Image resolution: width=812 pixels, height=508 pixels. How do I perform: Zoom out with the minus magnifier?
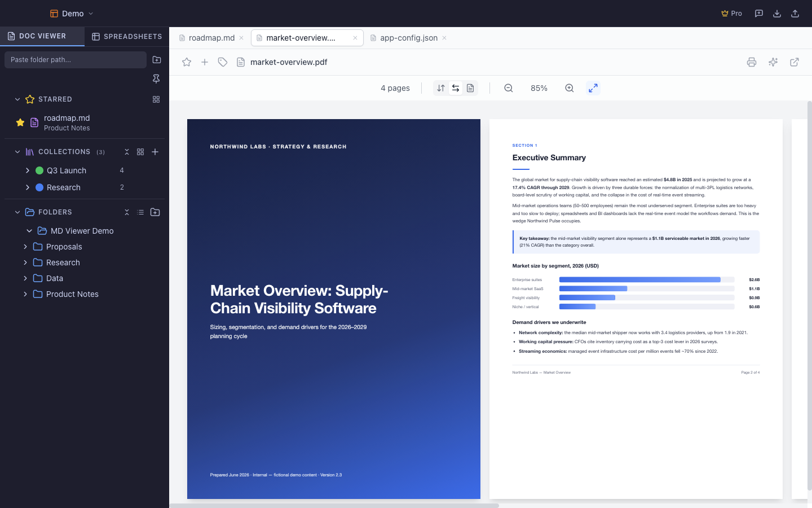509,88
